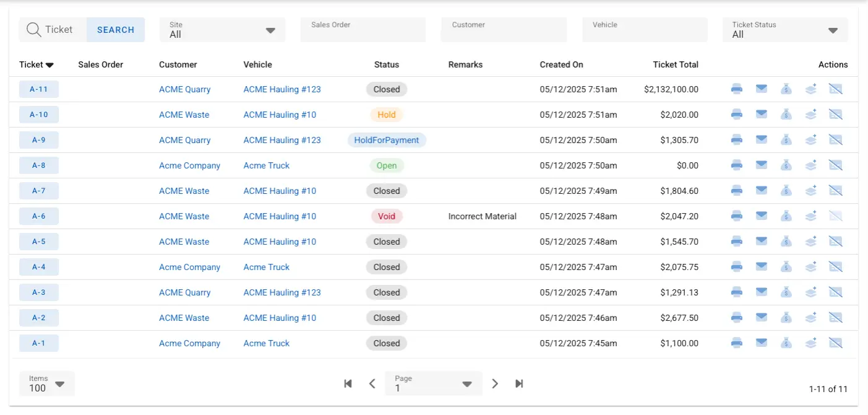The image size is (868, 415).
Task: Click the Hold status badge for ticket A-10
Action: [386, 114]
